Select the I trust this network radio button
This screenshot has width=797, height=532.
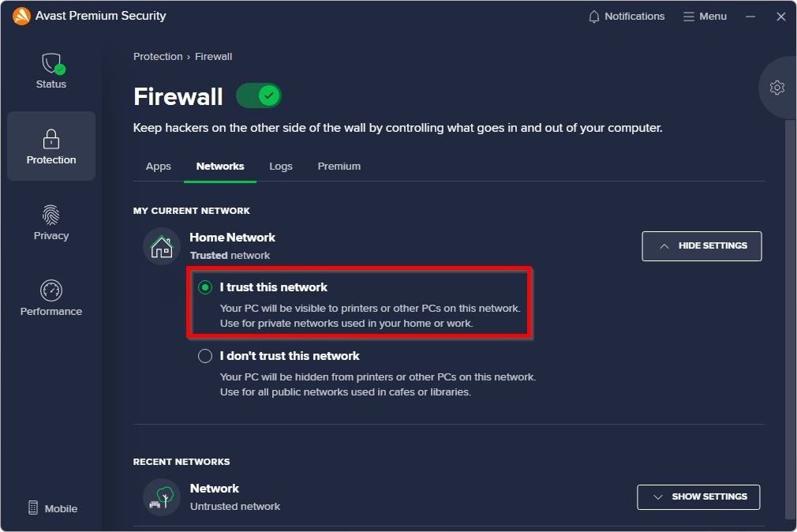[x=205, y=287]
